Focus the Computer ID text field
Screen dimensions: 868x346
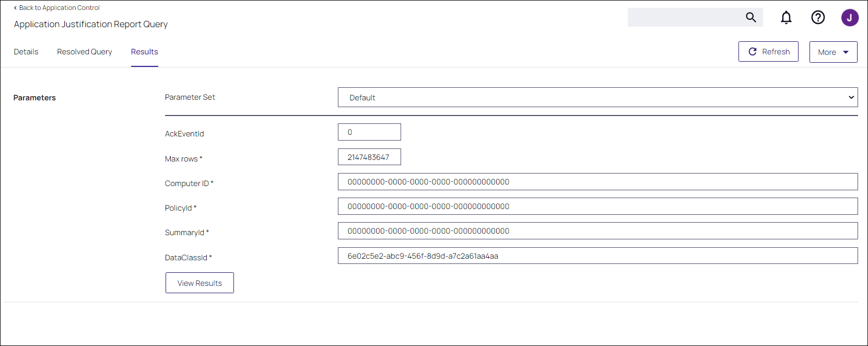597,182
